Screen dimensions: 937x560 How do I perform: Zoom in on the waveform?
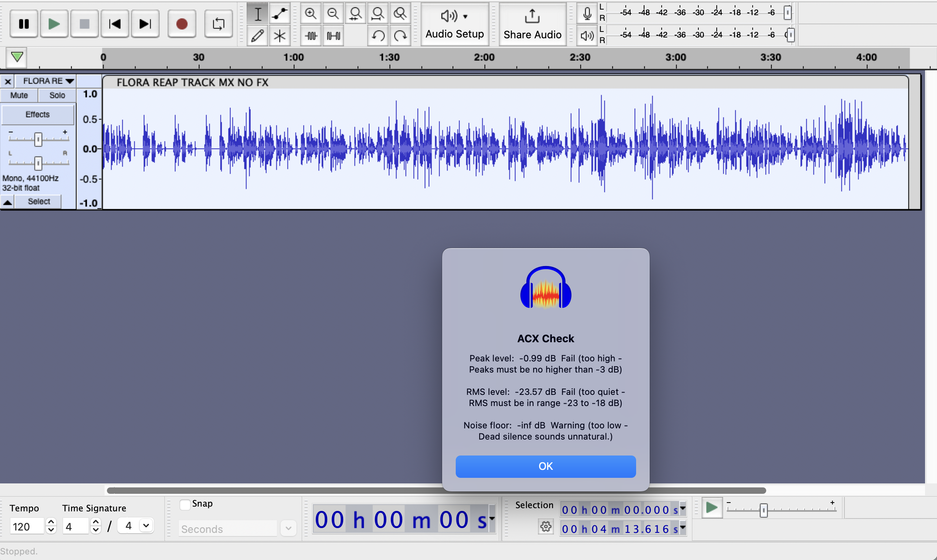(311, 14)
